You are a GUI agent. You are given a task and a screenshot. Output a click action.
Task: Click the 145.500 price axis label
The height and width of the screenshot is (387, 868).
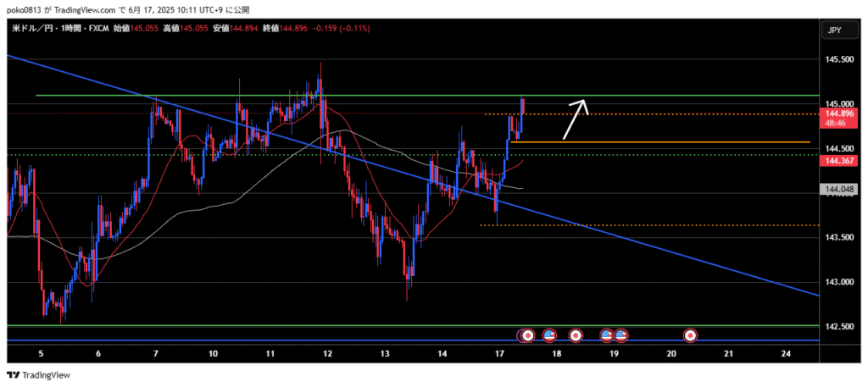[x=837, y=59]
